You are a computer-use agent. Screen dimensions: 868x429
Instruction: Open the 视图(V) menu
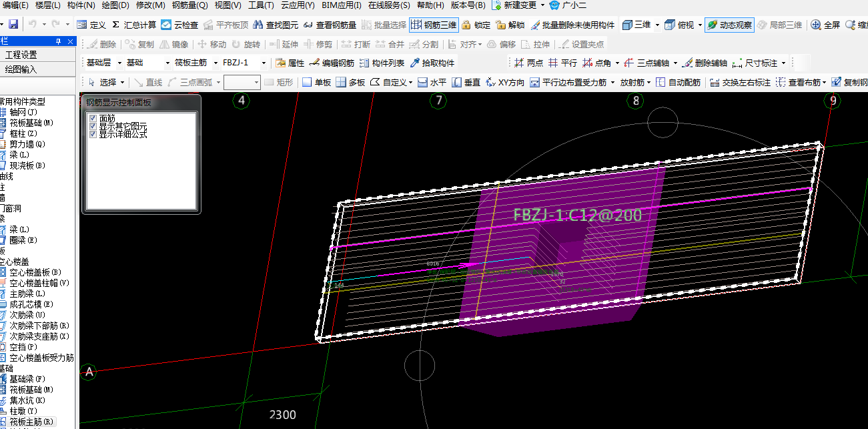tap(228, 5)
